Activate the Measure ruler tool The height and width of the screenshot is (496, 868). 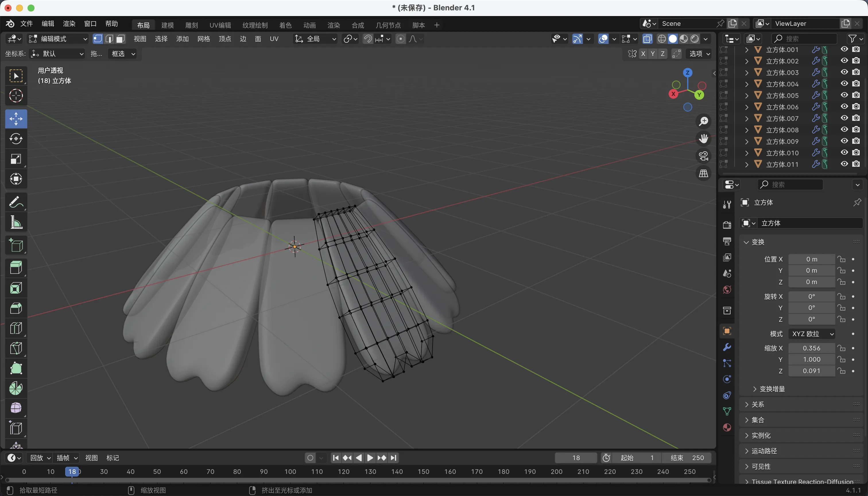tap(16, 222)
